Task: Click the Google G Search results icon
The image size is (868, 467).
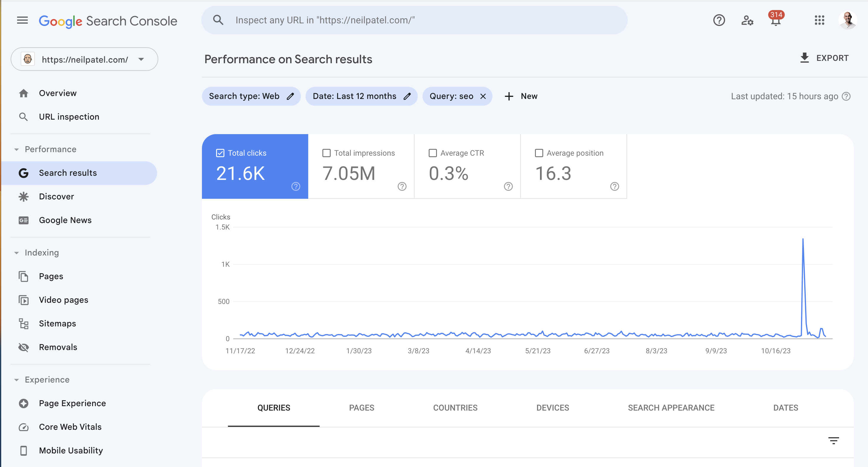Action: pyautogui.click(x=23, y=173)
